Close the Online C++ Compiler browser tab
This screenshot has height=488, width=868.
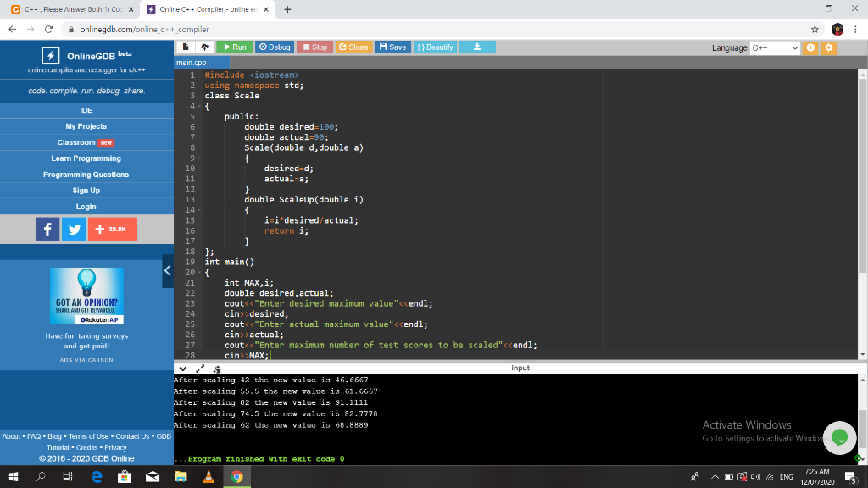coord(266,9)
